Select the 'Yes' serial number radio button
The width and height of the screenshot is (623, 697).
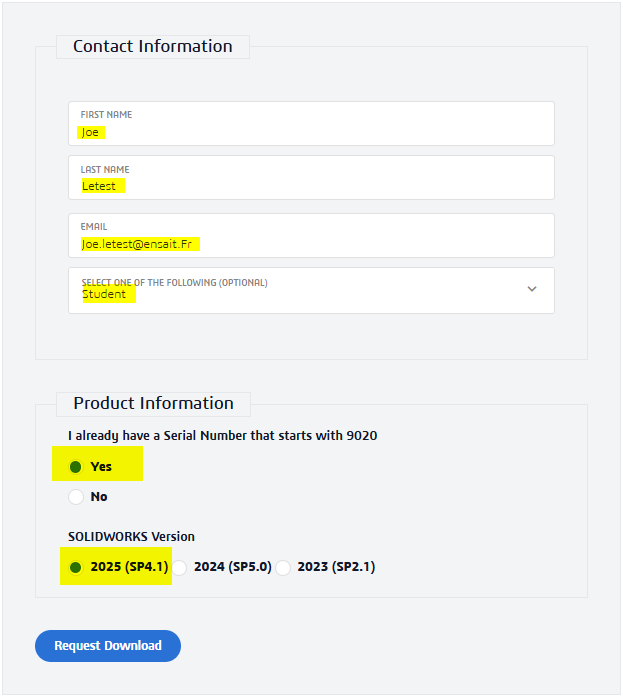(76, 466)
